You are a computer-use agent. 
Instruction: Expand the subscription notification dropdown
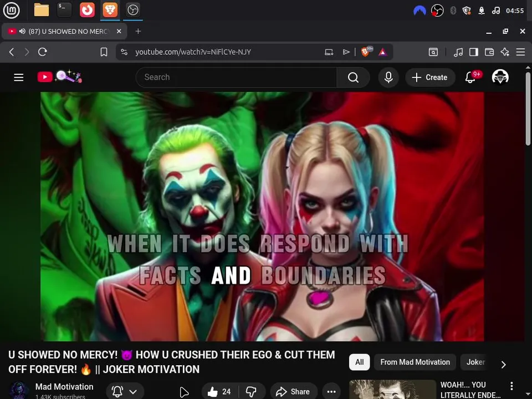coord(125,392)
